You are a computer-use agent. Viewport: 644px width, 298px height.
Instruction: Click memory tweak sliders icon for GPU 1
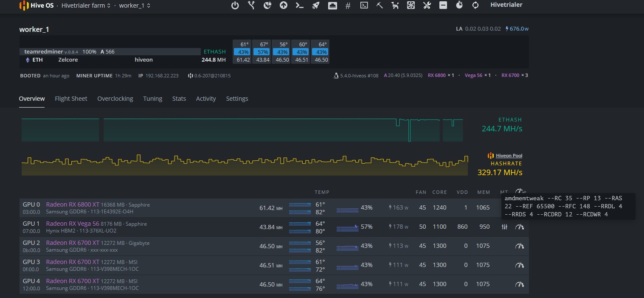[x=504, y=227]
